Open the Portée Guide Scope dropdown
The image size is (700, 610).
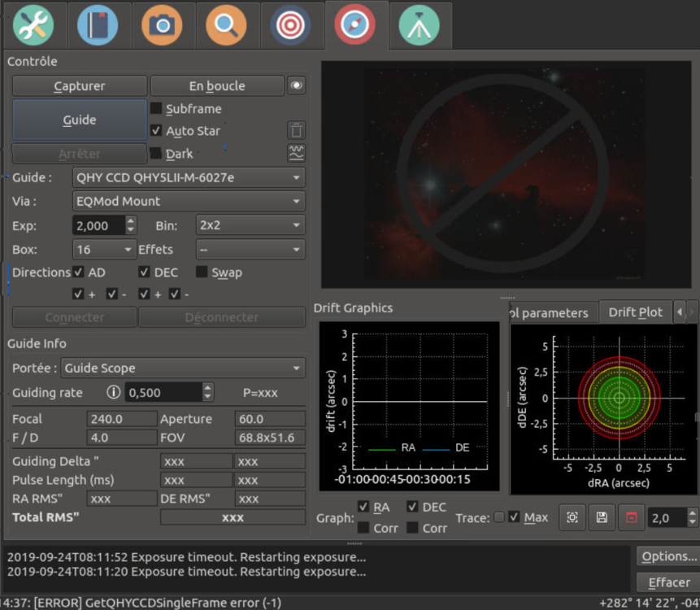181,368
